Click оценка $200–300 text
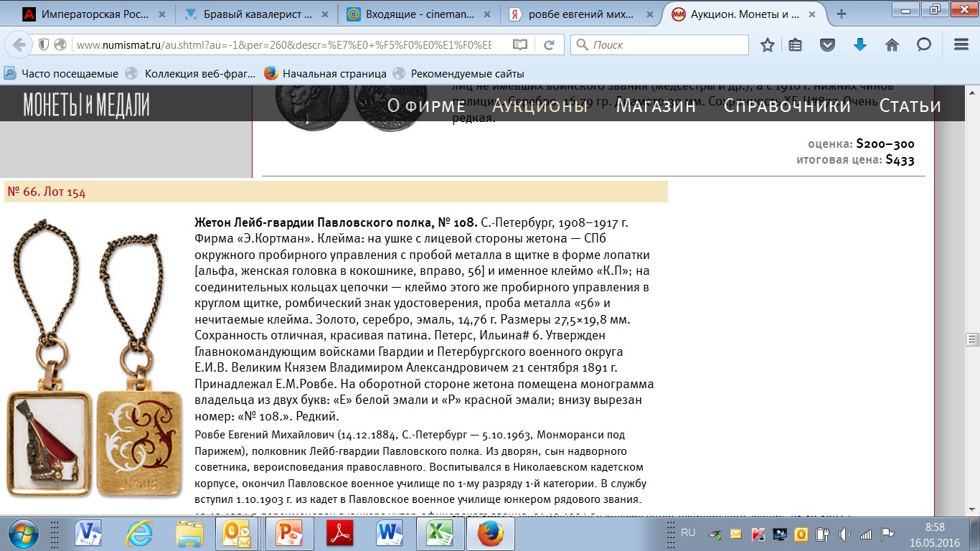 point(861,143)
